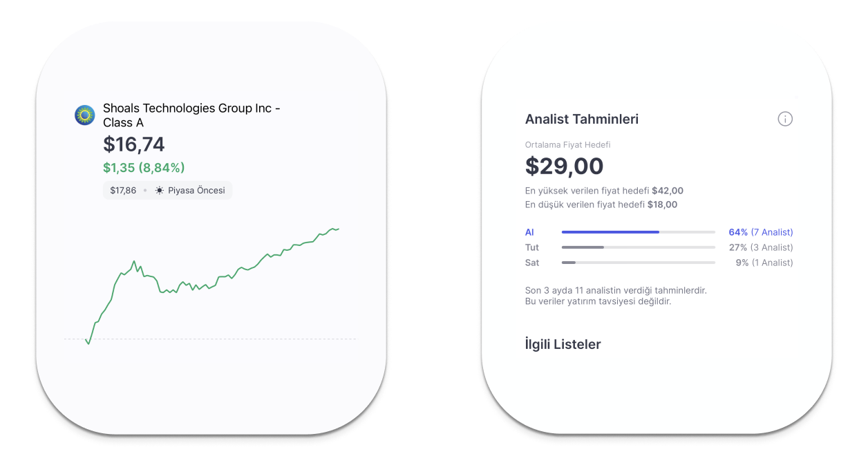Image resolution: width=868 pixels, height=454 pixels.
Task: Click the Sat rating progress bar
Action: click(x=638, y=263)
